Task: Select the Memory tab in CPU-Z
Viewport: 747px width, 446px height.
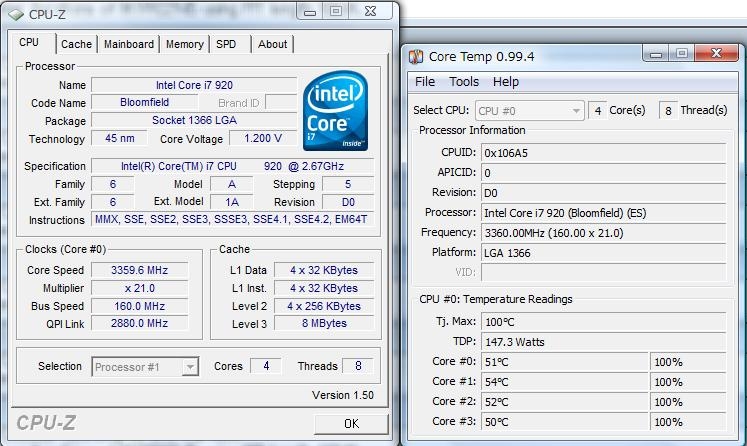Action: tap(185, 44)
